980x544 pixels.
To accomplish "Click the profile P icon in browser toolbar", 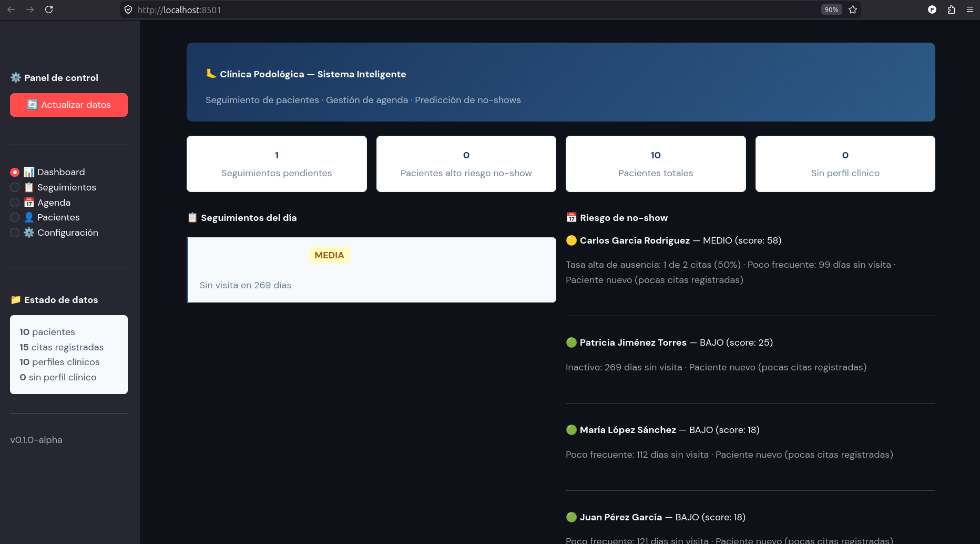I will pos(932,9).
